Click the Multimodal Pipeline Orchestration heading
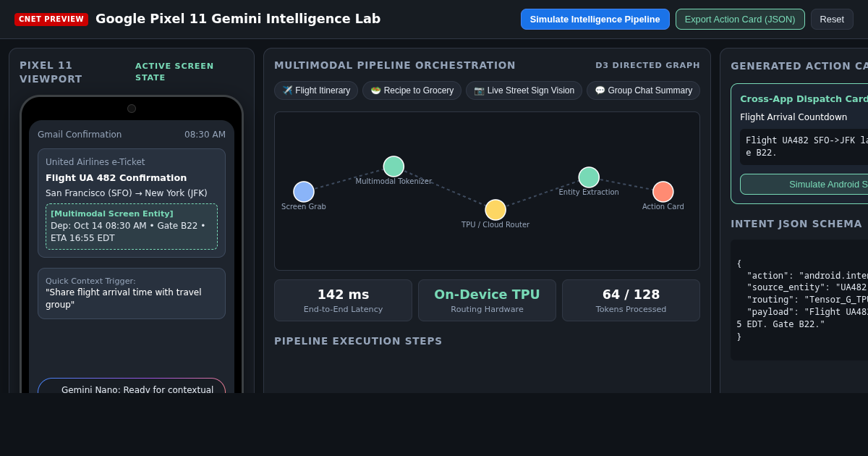The height and width of the screenshot is (456, 868). coord(395,65)
